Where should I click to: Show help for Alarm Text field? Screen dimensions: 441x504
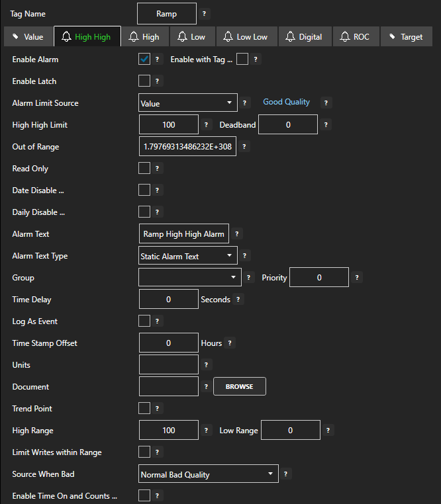tap(238, 234)
